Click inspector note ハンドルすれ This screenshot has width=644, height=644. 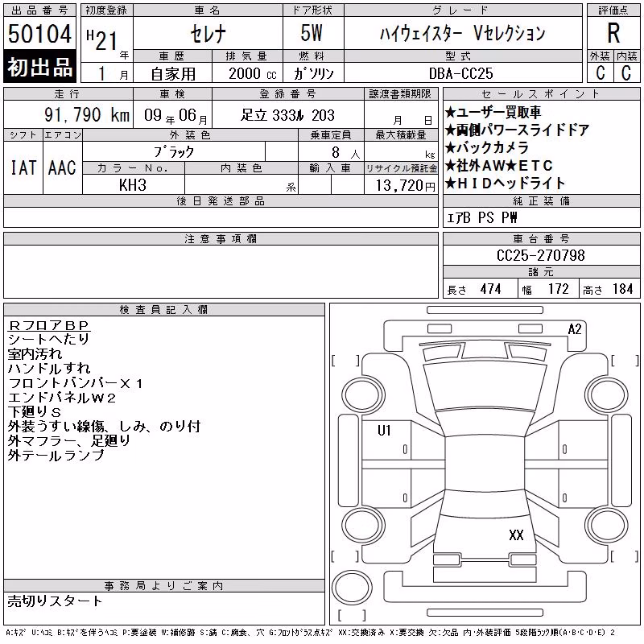[x=49, y=369]
